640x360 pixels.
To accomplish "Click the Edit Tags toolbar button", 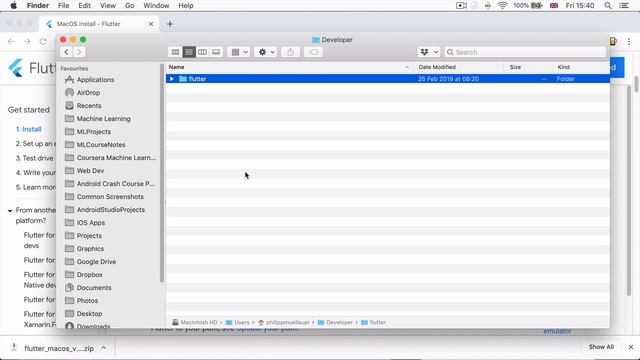I will [x=313, y=52].
